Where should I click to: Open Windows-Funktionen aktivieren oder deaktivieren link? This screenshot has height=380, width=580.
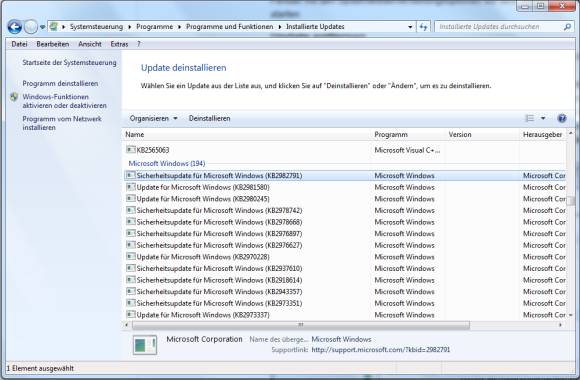pyautogui.click(x=64, y=101)
